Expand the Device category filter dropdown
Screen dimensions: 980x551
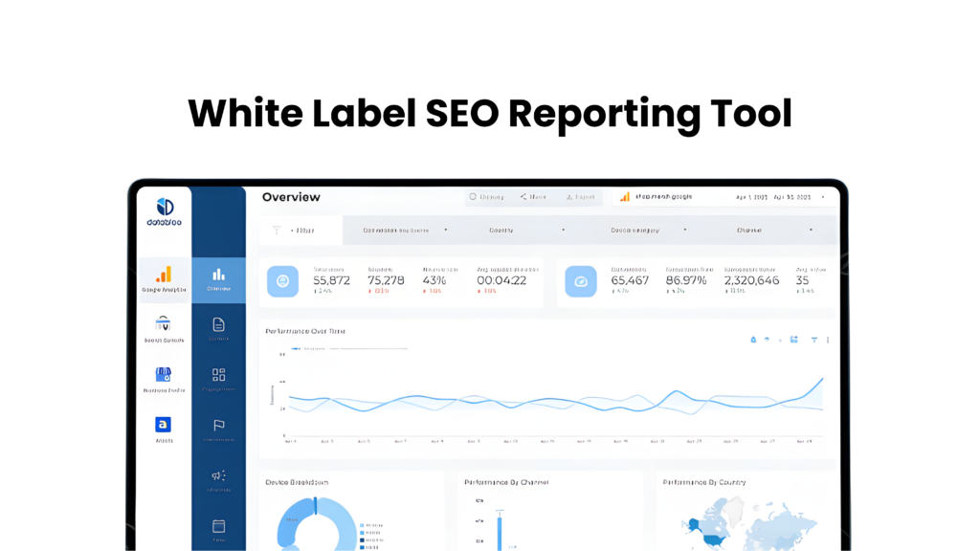pyautogui.click(x=649, y=231)
